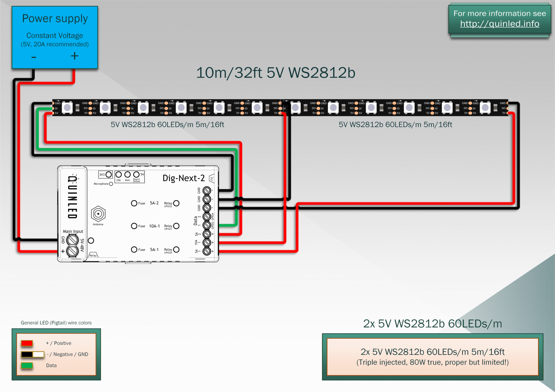Click the Data 1 GPIO2 screw terminal
The width and height of the screenshot is (555, 392).
[x=207, y=225]
